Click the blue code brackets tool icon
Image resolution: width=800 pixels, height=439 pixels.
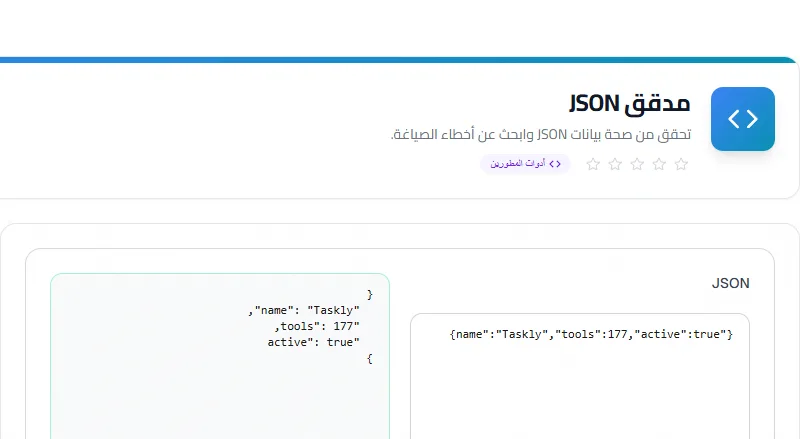tap(742, 119)
